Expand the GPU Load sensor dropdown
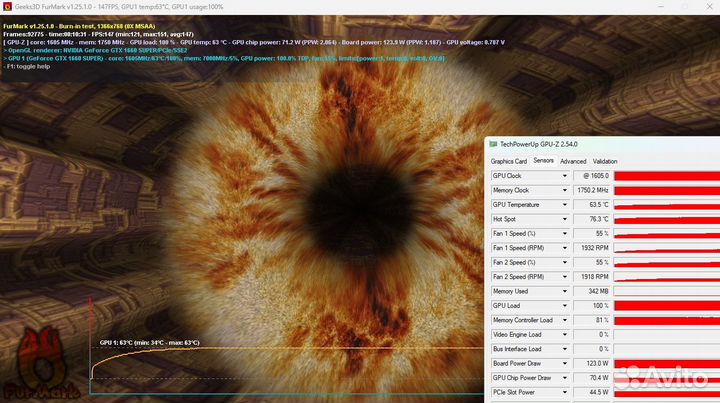Screen dimensions: 720x403 pos(565,306)
